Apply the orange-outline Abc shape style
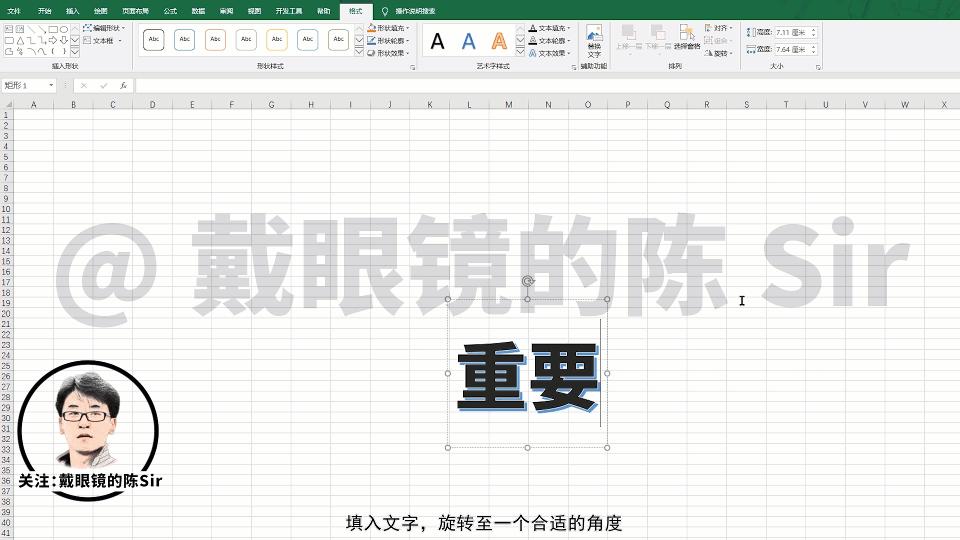 216,40
